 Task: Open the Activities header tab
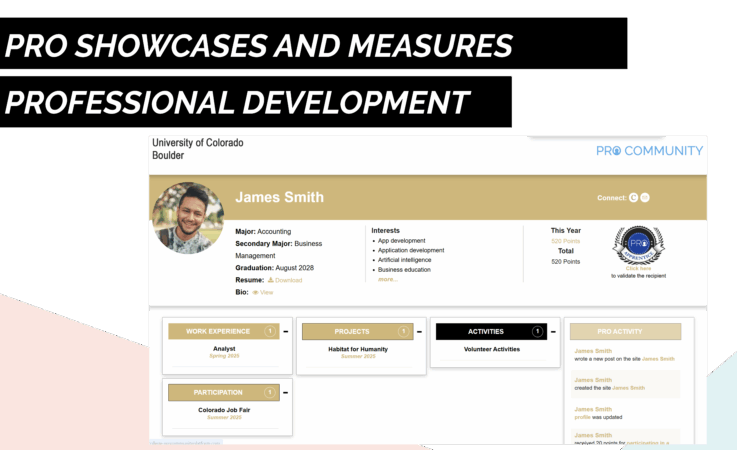click(x=486, y=331)
